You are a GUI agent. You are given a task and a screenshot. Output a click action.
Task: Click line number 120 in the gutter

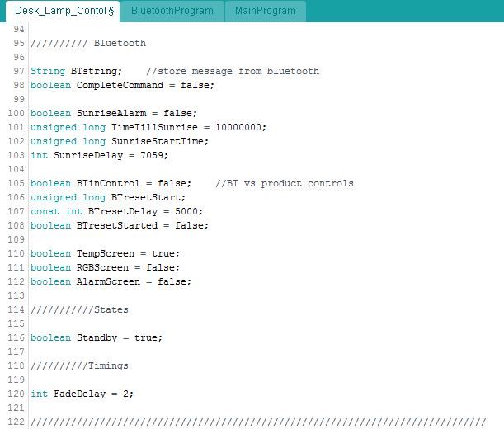click(x=16, y=394)
